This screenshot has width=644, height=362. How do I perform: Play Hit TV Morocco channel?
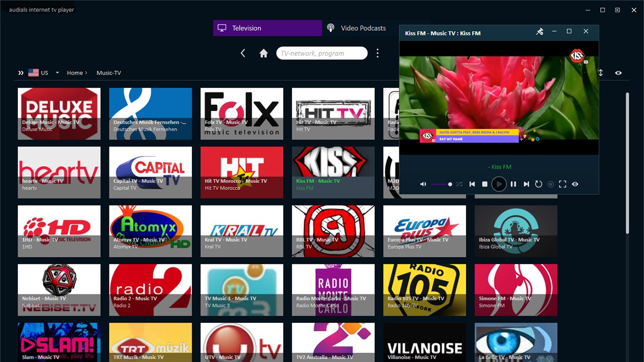point(242,173)
